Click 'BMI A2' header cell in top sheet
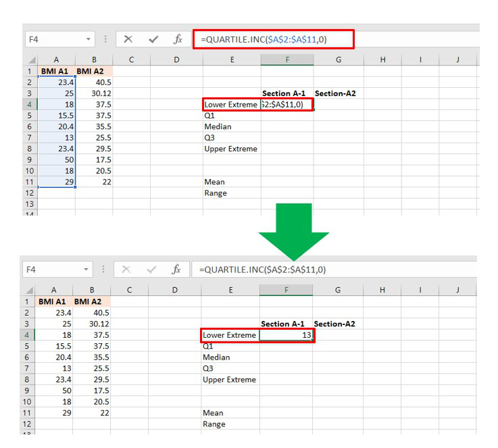This screenshot has height=448, width=498. tap(94, 71)
